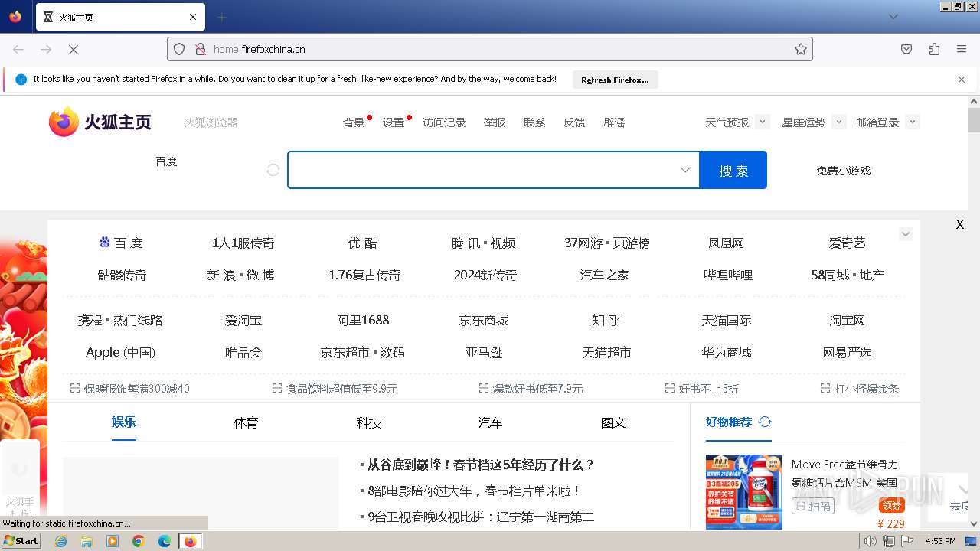Viewport: 980px width, 551px height.
Task: Open the 爱奇艺 link
Action: click(847, 243)
